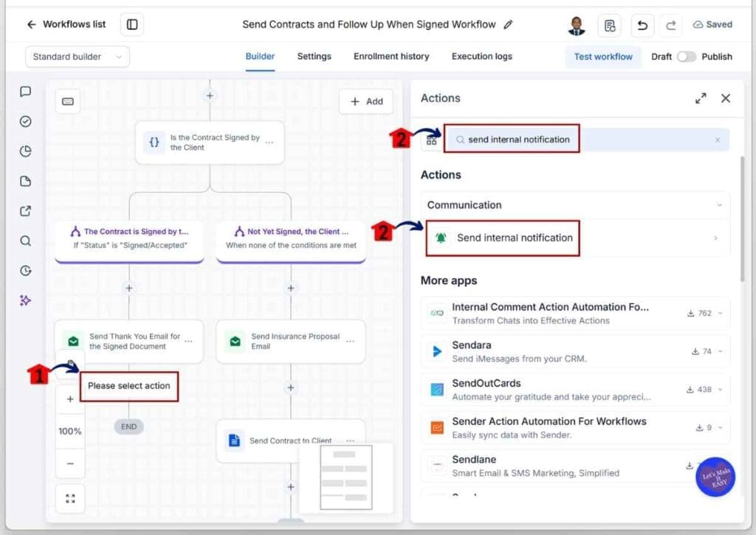Select 'Is the Contract Signed by the Client' node
Image resolution: width=756 pixels, height=535 pixels.
point(210,142)
